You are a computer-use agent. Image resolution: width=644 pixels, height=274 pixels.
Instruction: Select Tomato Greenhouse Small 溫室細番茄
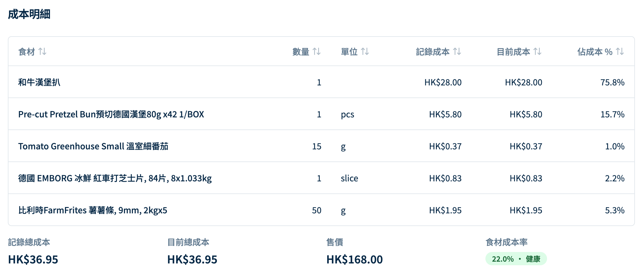[x=93, y=146]
